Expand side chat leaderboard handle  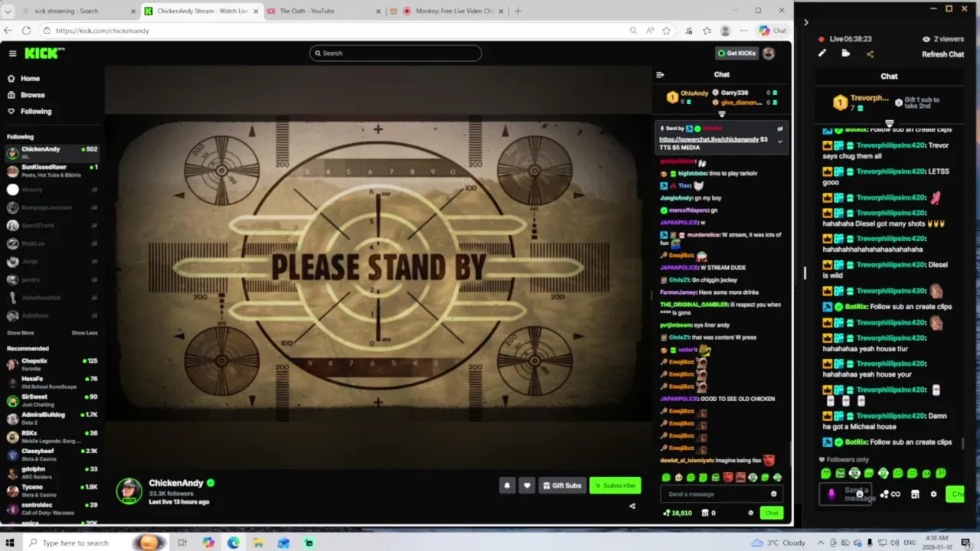(x=889, y=123)
